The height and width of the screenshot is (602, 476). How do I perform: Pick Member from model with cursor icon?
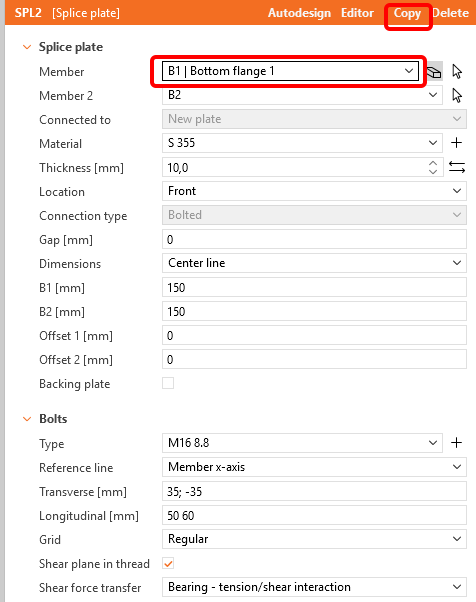point(457,72)
